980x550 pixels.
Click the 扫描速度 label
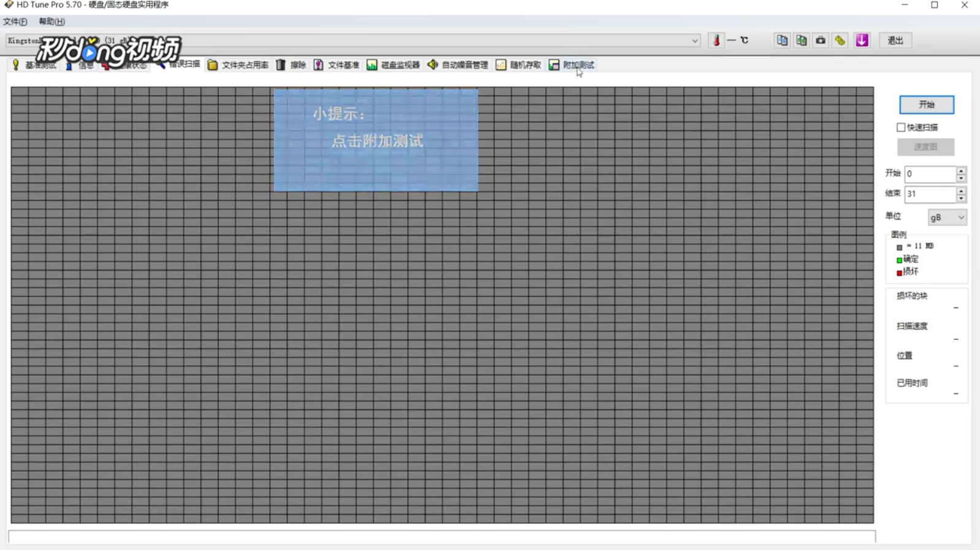(x=912, y=326)
